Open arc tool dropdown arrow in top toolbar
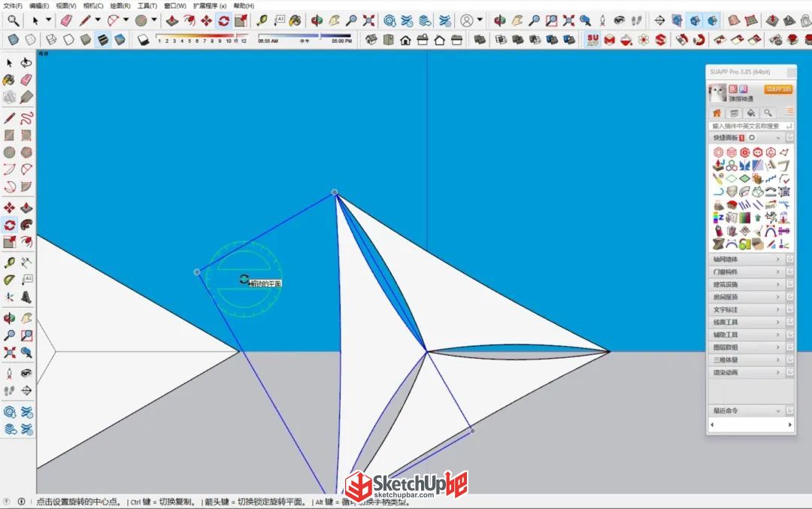Image resolution: width=812 pixels, height=509 pixels. (x=126, y=20)
